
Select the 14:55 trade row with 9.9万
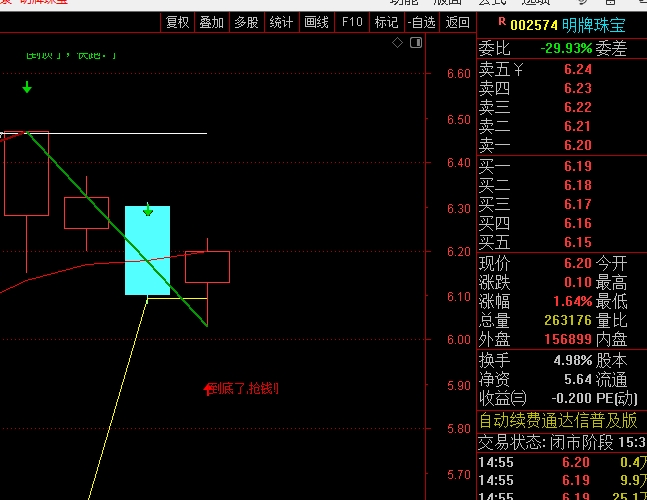point(562,480)
